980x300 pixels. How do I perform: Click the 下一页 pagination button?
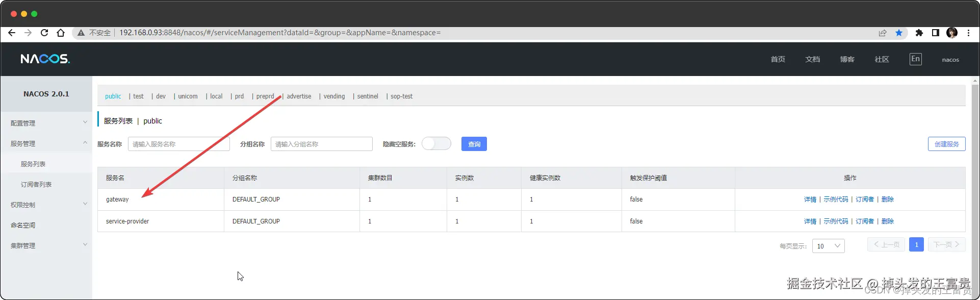(946, 244)
